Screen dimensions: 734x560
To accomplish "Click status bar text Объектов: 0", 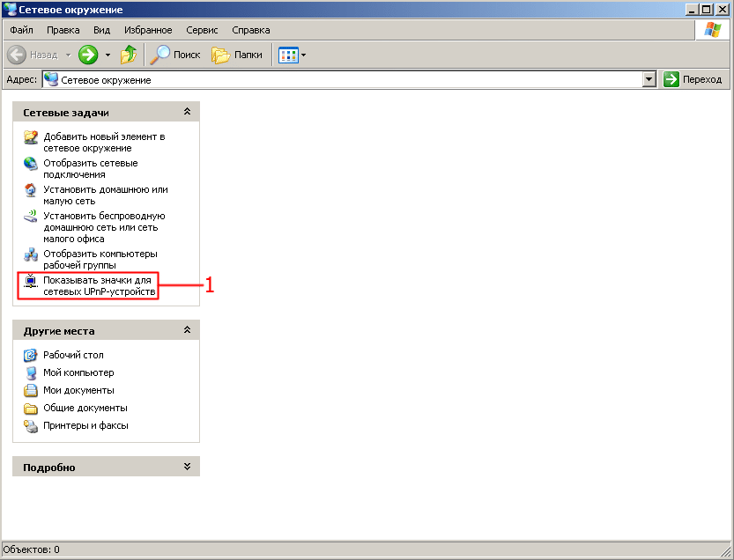I will 32,549.
